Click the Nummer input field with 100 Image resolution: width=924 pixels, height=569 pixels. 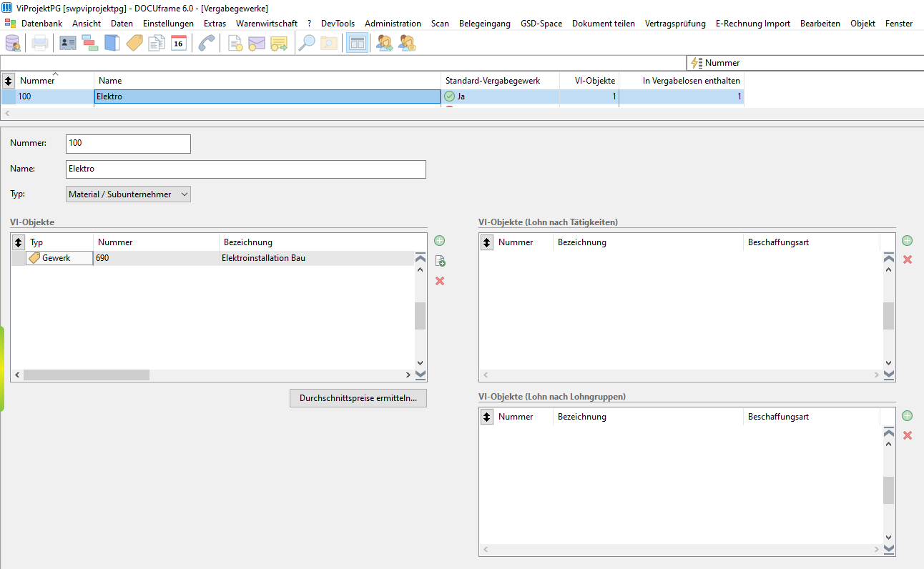(x=128, y=144)
